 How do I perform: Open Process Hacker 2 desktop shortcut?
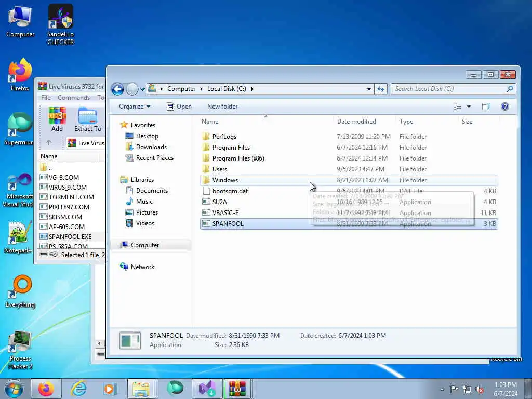click(x=20, y=350)
